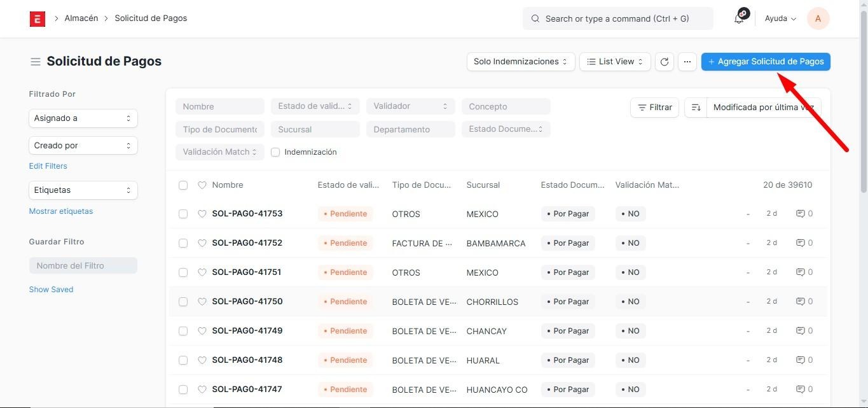The height and width of the screenshot is (408, 868).
Task: Like SOL-PAGO-41753 with heart icon
Action: (202, 214)
